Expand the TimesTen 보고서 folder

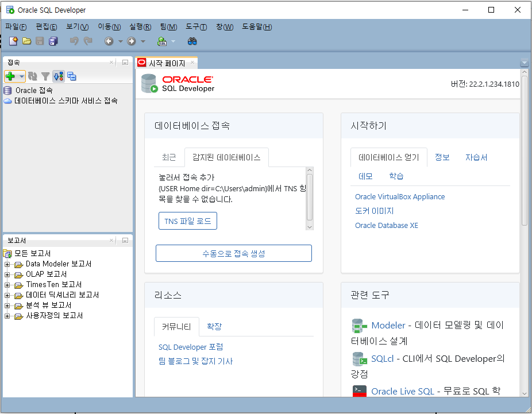pos(7,285)
